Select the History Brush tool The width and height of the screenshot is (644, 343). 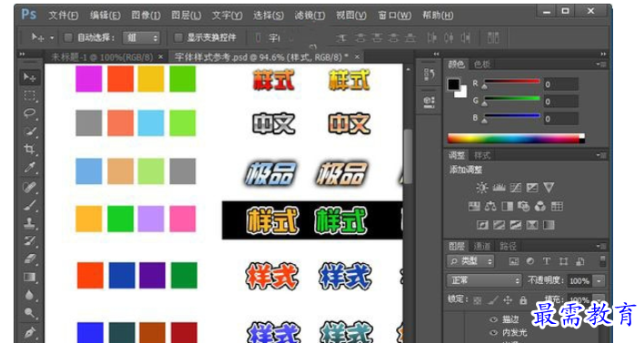click(x=29, y=240)
